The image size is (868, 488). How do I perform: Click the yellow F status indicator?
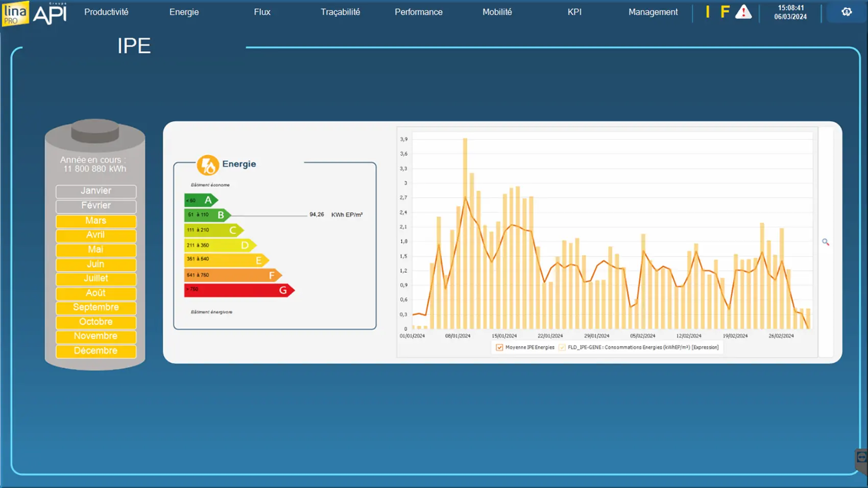725,12
